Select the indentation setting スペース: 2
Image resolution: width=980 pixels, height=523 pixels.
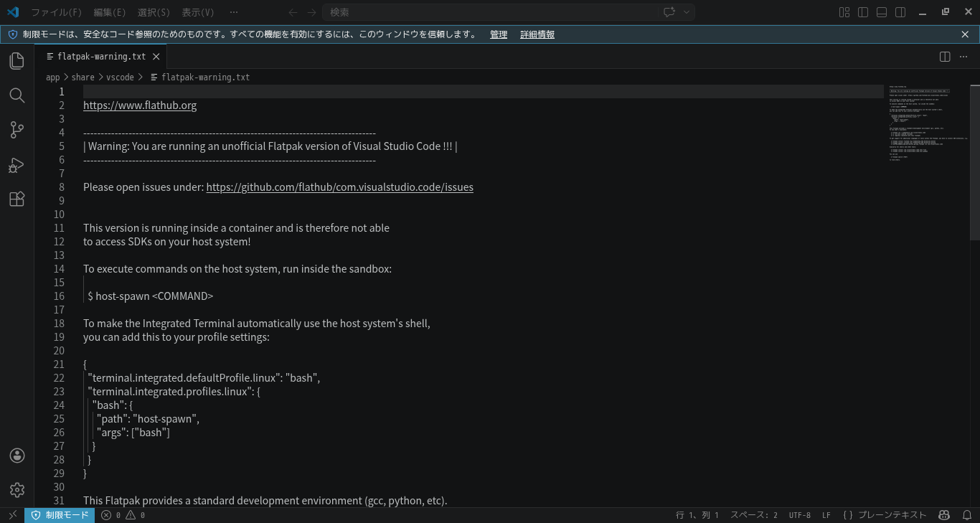[x=753, y=515]
